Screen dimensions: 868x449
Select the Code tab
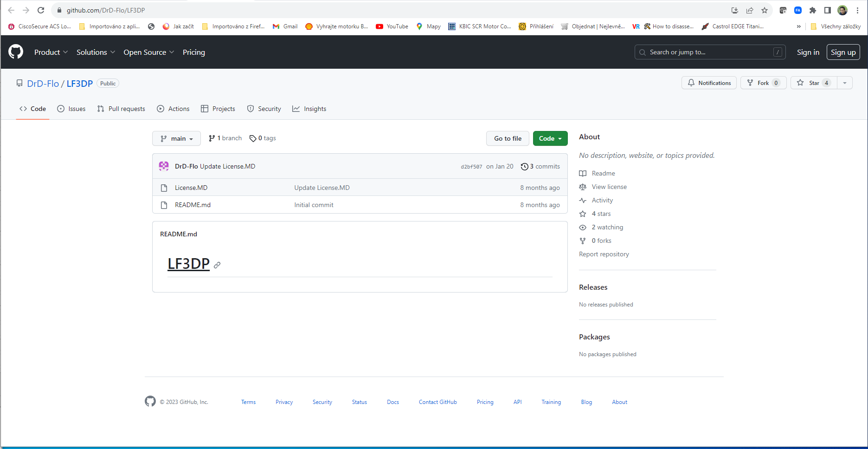pyautogui.click(x=32, y=109)
